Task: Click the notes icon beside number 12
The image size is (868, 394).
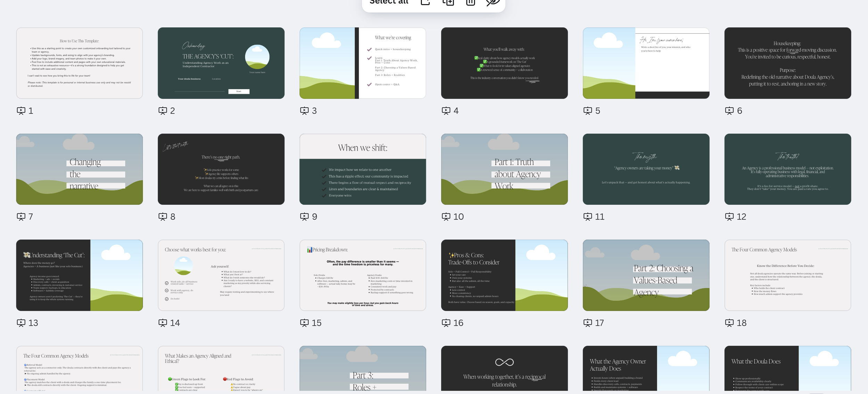Action: pos(729,217)
